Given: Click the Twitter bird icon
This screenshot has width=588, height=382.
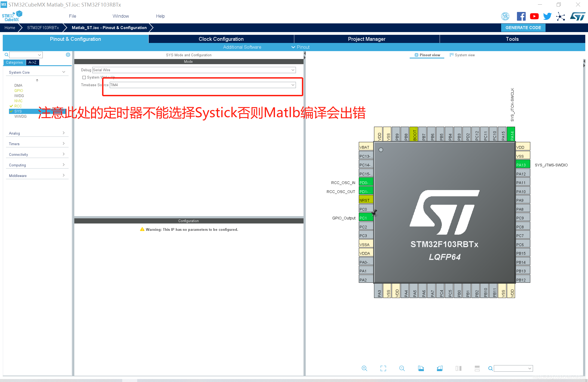Looking at the screenshot, I should click(x=547, y=16).
